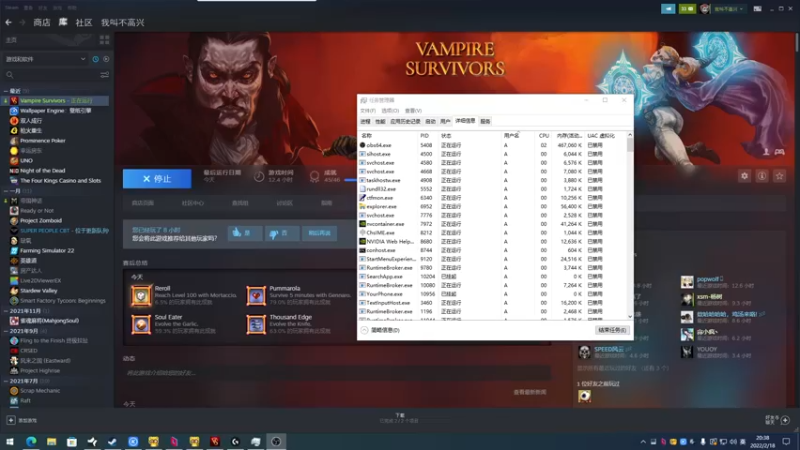This screenshot has height=450, width=800.
Task: Open Vampire Survivors taskbar icon
Action: coord(215,441)
